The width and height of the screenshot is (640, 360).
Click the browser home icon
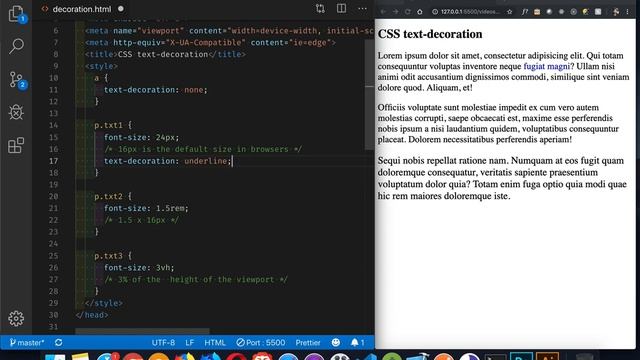pos(420,12)
